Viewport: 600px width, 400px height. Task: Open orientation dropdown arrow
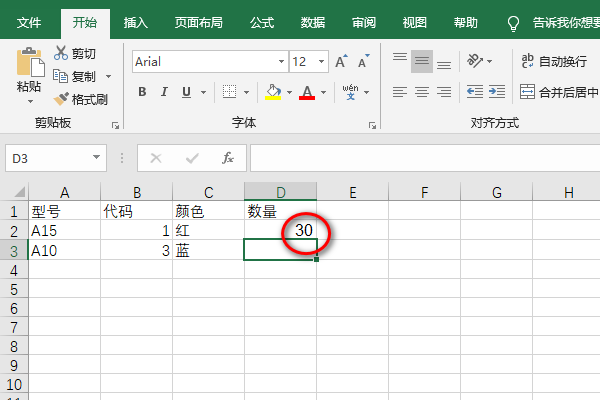[489, 61]
